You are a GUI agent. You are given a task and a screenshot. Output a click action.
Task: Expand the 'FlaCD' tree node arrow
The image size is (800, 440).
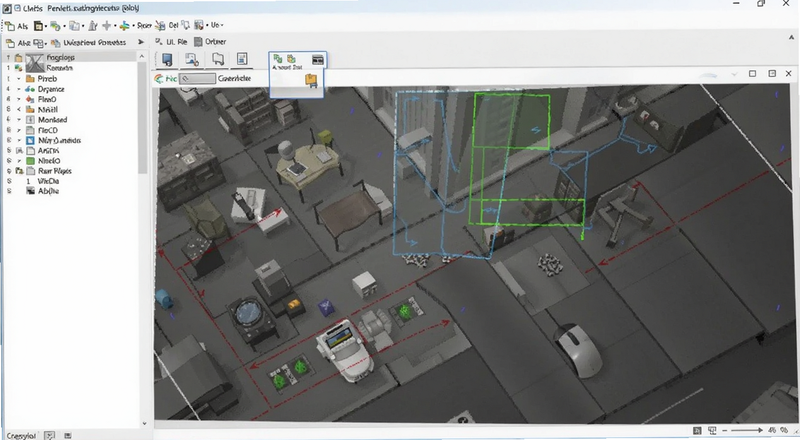tap(19, 130)
